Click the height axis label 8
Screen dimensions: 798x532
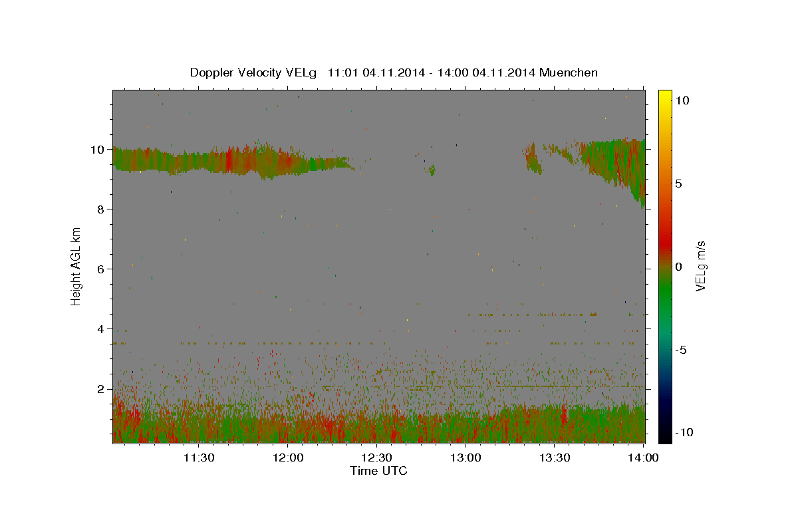pos(102,209)
